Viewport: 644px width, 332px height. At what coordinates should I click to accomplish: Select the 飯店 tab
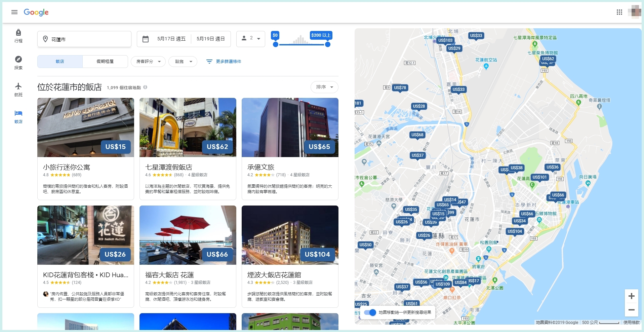60,62
